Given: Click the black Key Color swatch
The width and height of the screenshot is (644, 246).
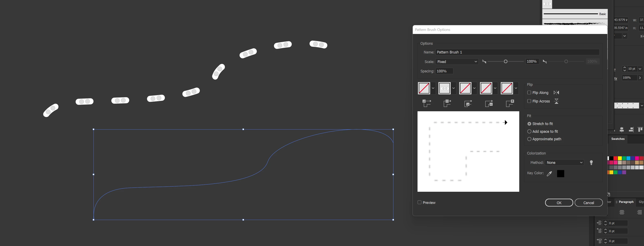Looking at the screenshot, I should pyautogui.click(x=560, y=174).
